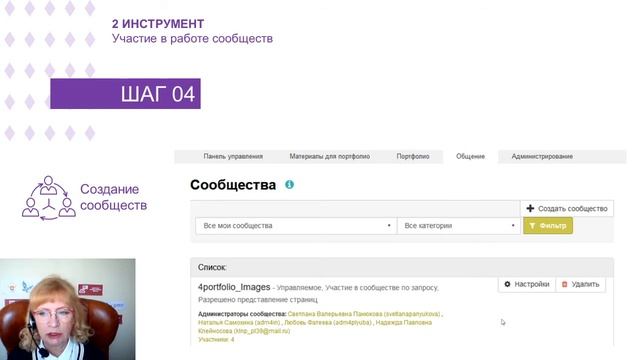Click the presenter webcam video thumbnail
The width and height of the screenshot is (640, 360).
point(68,309)
